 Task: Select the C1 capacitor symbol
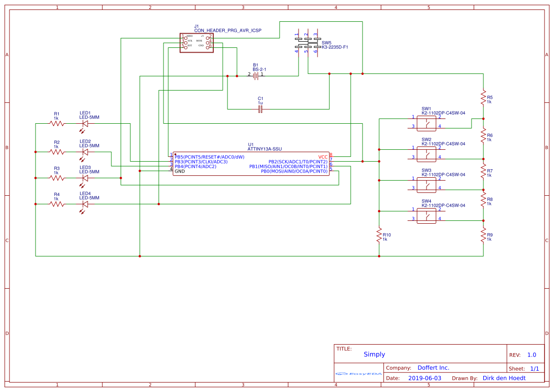click(260, 109)
